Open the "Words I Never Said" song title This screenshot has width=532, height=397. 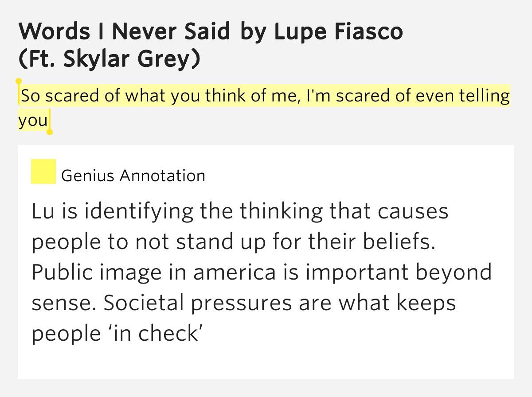(125, 31)
